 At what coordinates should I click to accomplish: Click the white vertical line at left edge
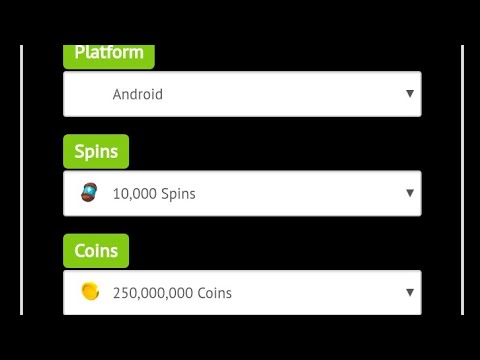pyautogui.click(x=22, y=180)
